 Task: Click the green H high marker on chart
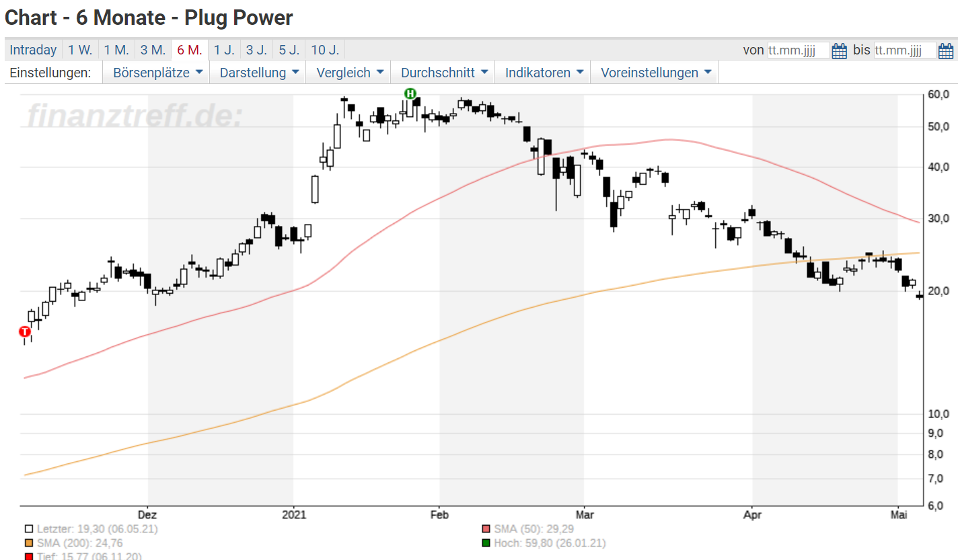click(410, 93)
